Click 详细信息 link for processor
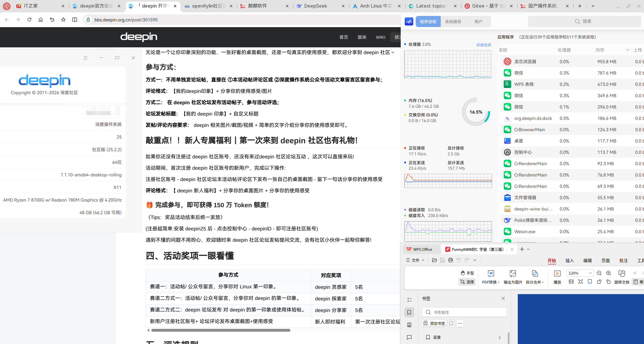 pos(484,45)
